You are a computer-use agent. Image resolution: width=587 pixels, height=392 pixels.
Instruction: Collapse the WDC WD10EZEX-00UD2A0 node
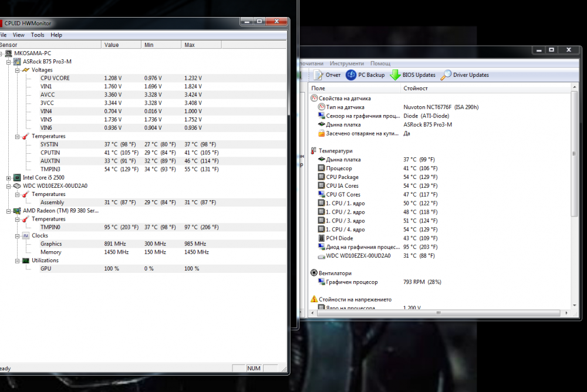tap(9, 186)
